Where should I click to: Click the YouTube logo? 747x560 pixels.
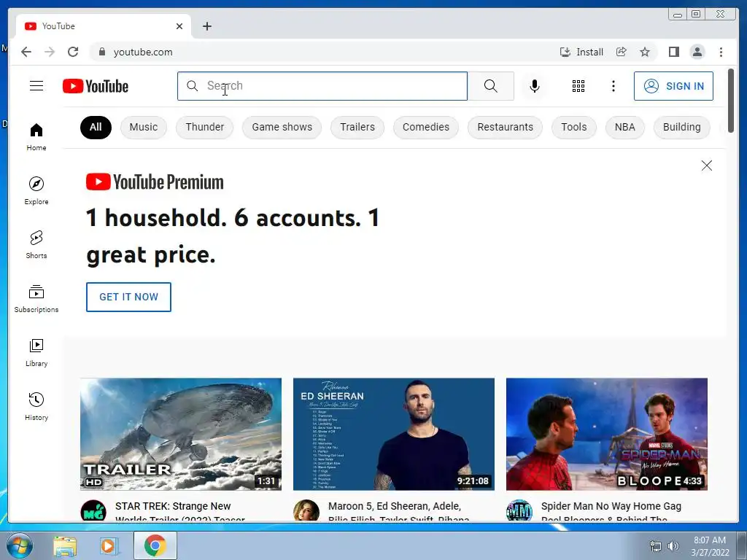[x=96, y=86]
